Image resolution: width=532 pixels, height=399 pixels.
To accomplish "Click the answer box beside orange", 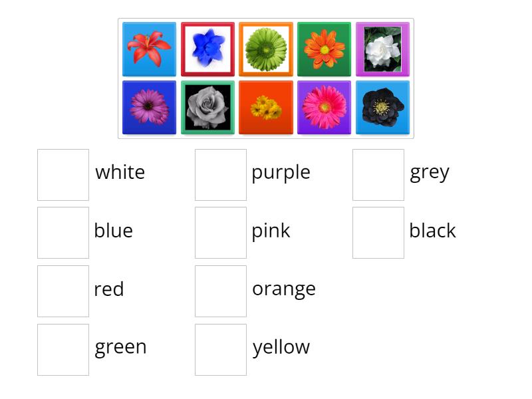I will point(221,289).
